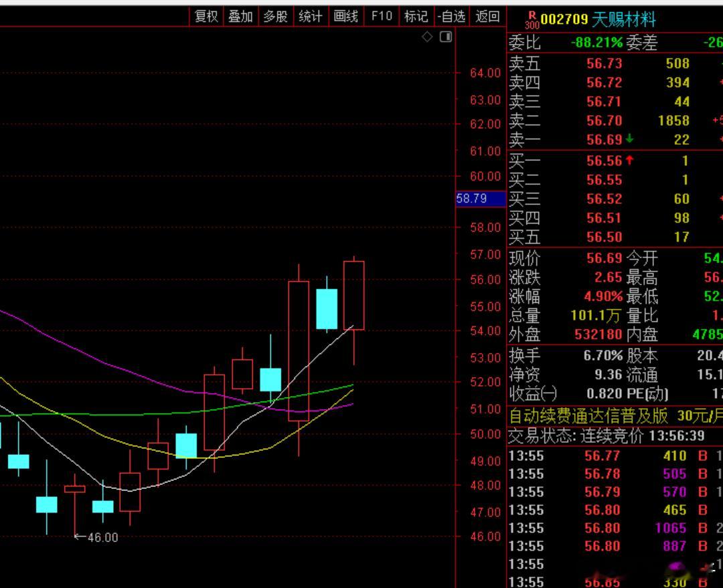Click the 卖五 volume 508
This screenshot has height=588, width=723.
click(677, 64)
